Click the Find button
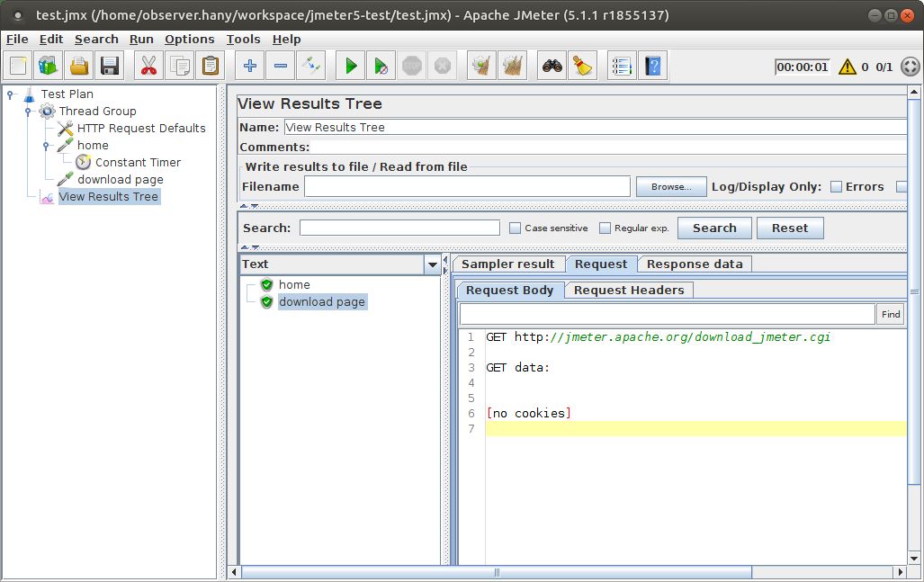Screen dimensions: 924x582 tap(891, 315)
